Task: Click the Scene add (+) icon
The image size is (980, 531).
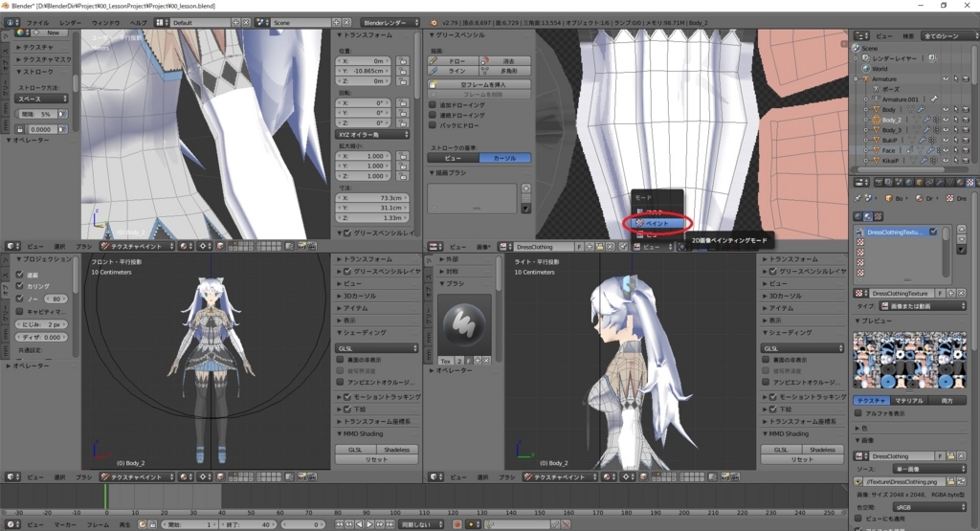Action: click(336, 23)
